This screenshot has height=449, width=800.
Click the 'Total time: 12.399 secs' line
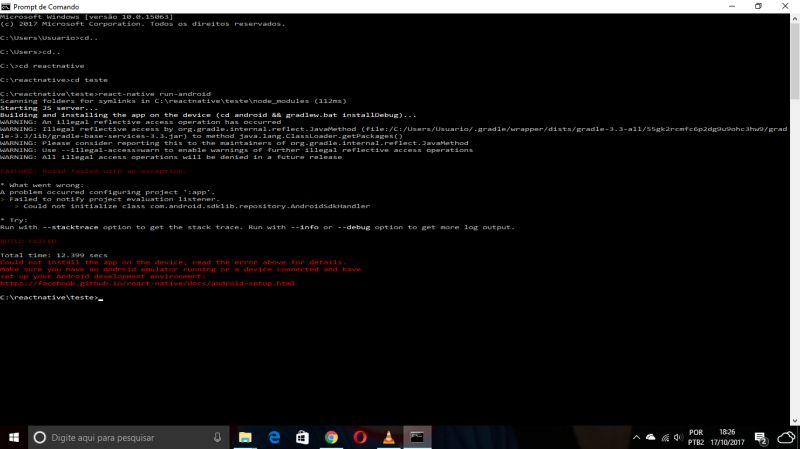pyautogui.click(x=54, y=255)
